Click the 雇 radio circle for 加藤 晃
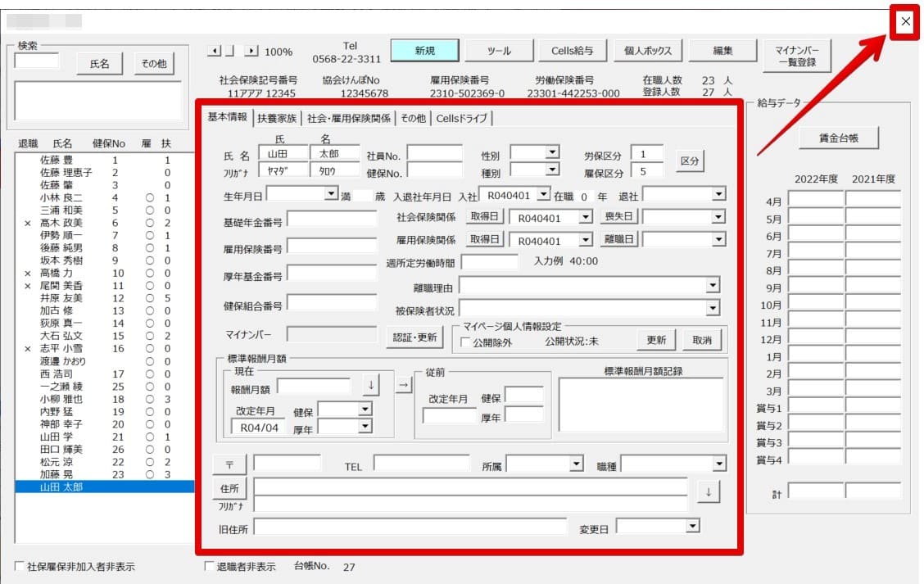924x584 pixels. (150, 474)
